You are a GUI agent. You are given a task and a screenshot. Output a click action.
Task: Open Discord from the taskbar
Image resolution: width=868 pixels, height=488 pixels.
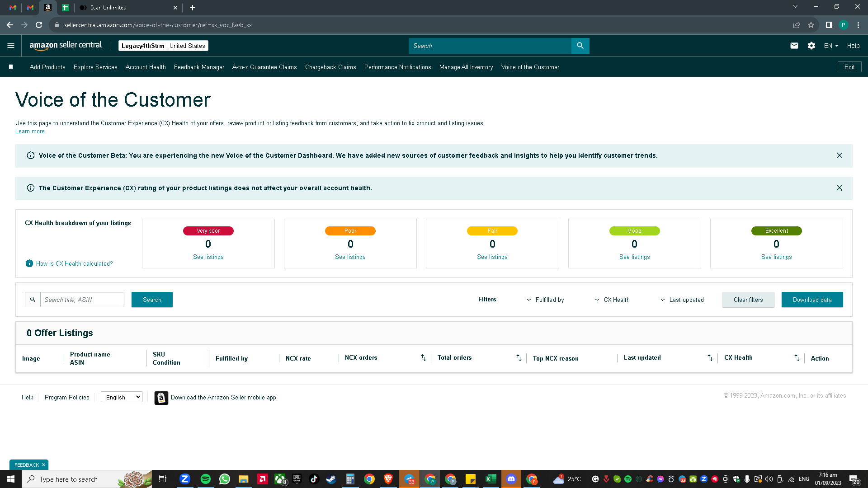click(511, 479)
